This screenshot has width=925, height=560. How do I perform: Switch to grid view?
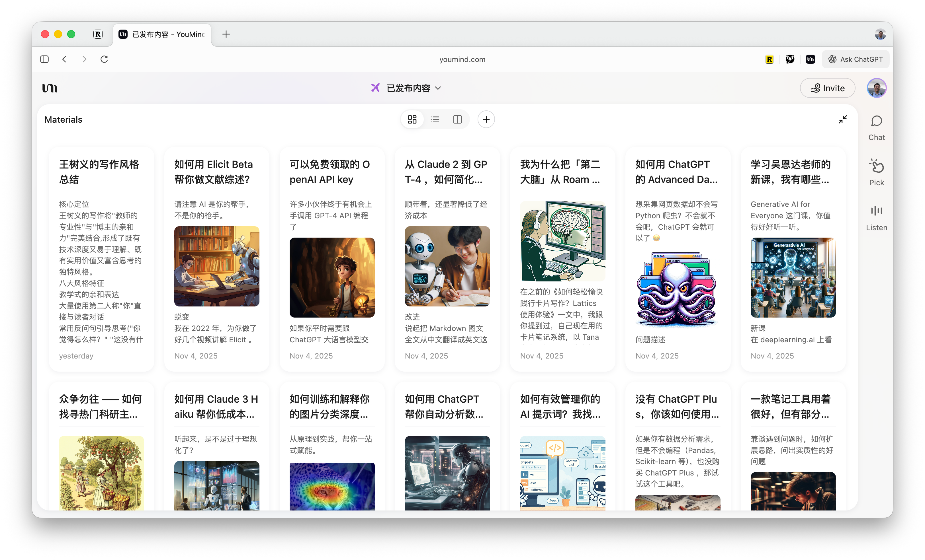(412, 120)
